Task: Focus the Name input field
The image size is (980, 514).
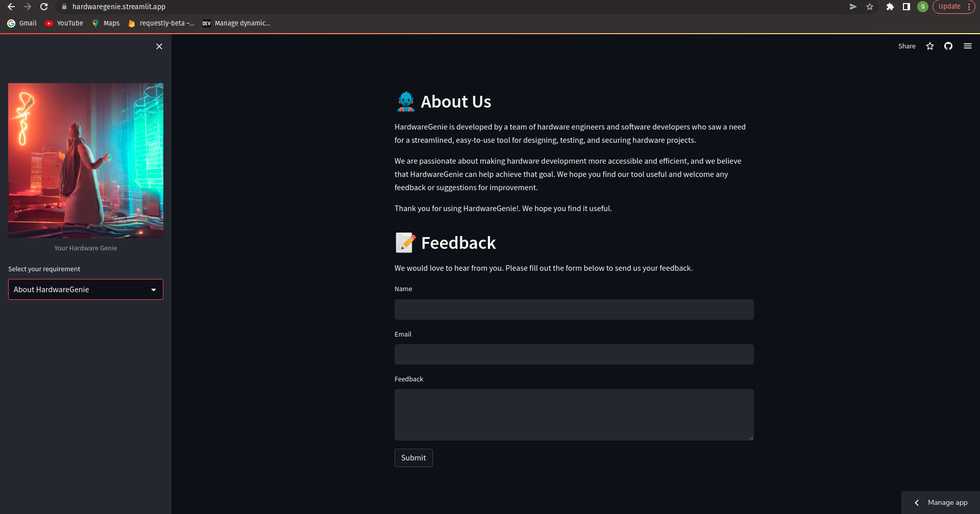Action: coord(574,310)
